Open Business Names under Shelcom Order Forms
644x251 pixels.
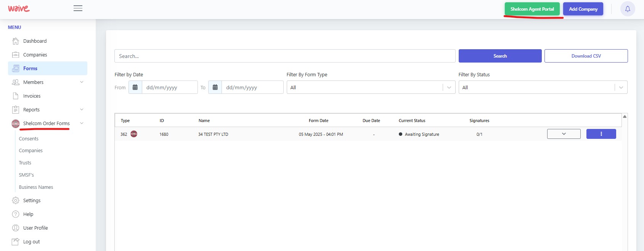click(x=36, y=187)
